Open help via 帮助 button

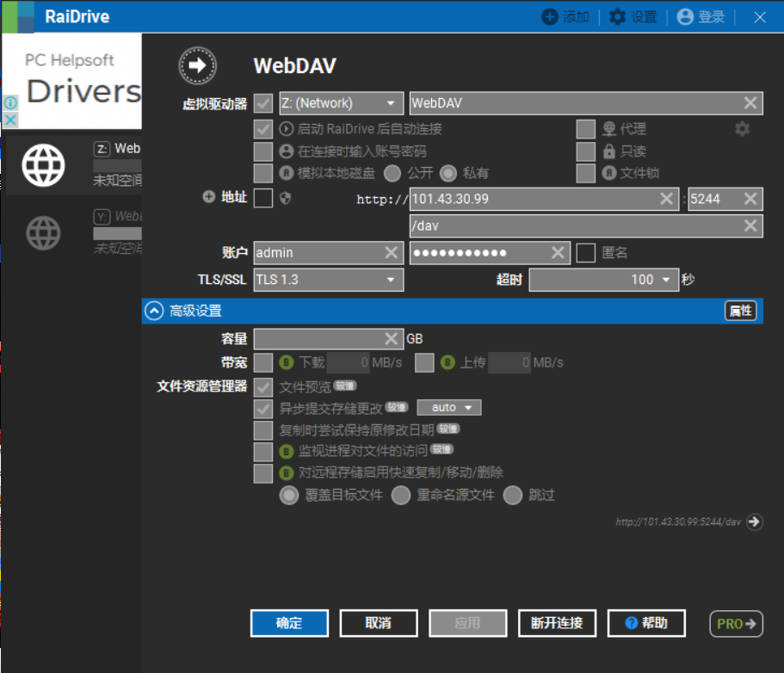[x=646, y=623]
